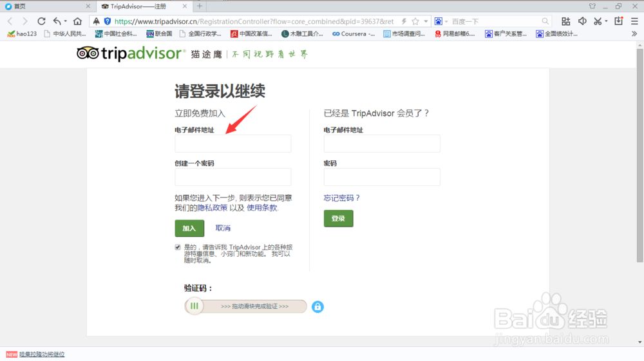Click the page vertical scrollbar
The height and width of the screenshot is (361, 644).
tap(640, 156)
